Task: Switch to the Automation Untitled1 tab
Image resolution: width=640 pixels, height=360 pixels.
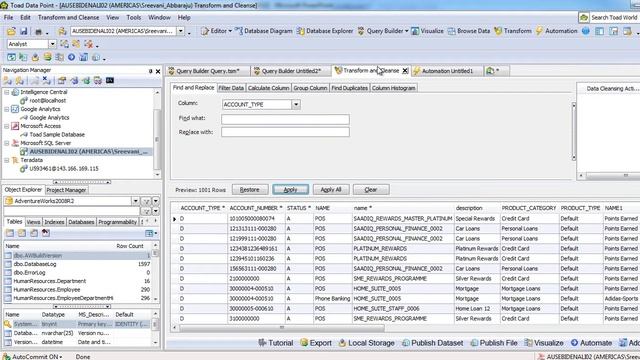Action: (447, 71)
